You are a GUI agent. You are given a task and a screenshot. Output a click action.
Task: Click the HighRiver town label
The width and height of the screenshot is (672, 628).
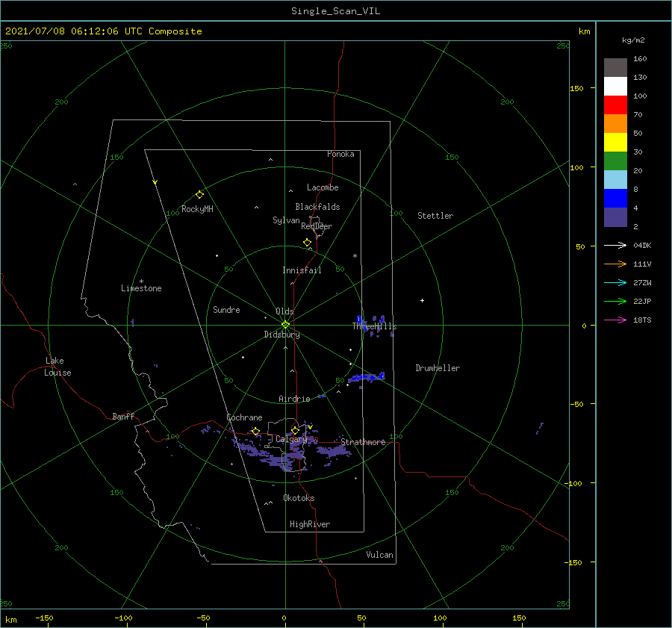(310, 524)
